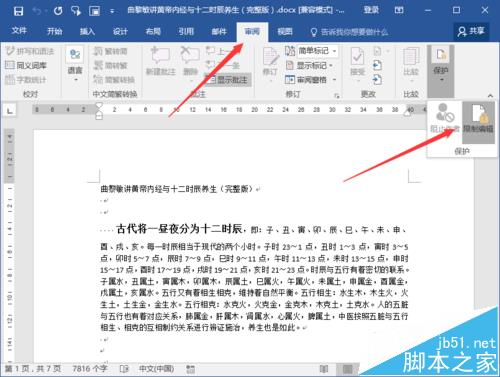Open ribbon display options icon in title bar
Viewport: 500px width, 377px height.
[x=399, y=10]
